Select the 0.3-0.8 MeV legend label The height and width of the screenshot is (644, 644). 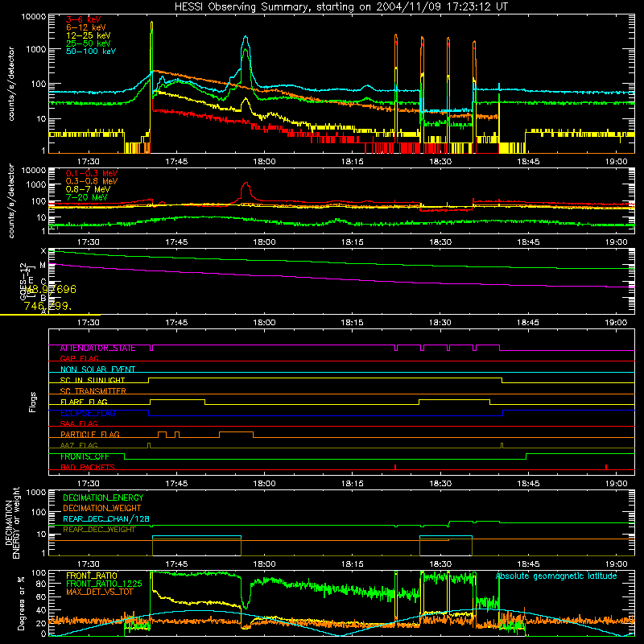(92, 181)
